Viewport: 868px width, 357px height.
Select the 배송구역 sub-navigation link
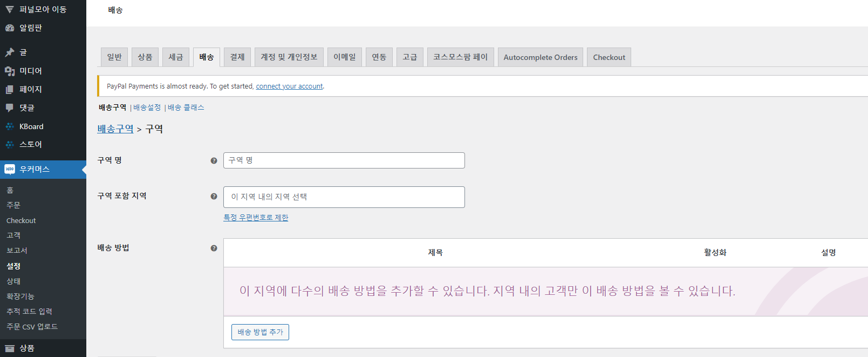(x=112, y=107)
